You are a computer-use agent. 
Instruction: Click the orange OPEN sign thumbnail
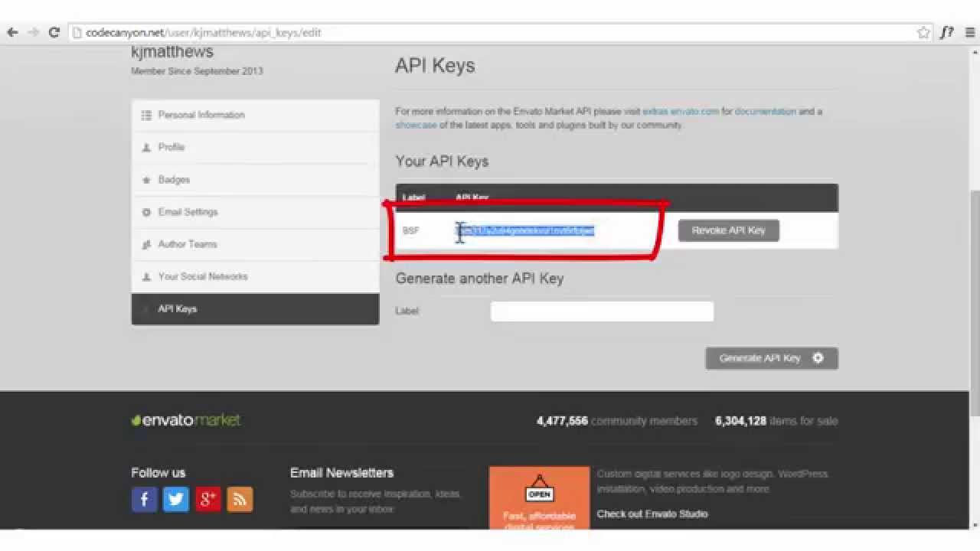(539, 497)
